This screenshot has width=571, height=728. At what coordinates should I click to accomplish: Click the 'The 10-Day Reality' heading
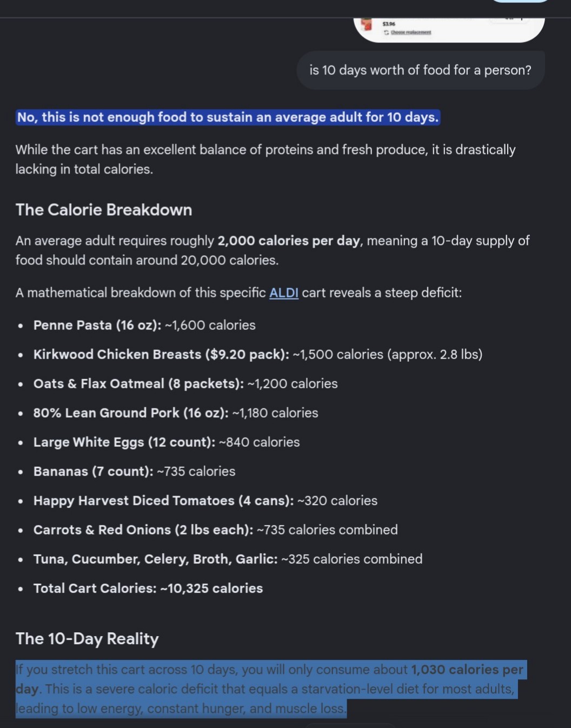(x=87, y=639)
